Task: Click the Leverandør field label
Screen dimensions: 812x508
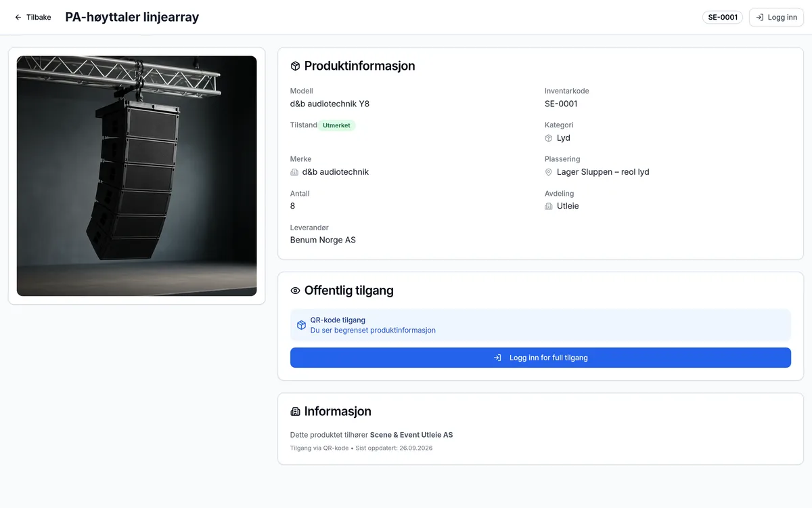Action: pos(309,228)
